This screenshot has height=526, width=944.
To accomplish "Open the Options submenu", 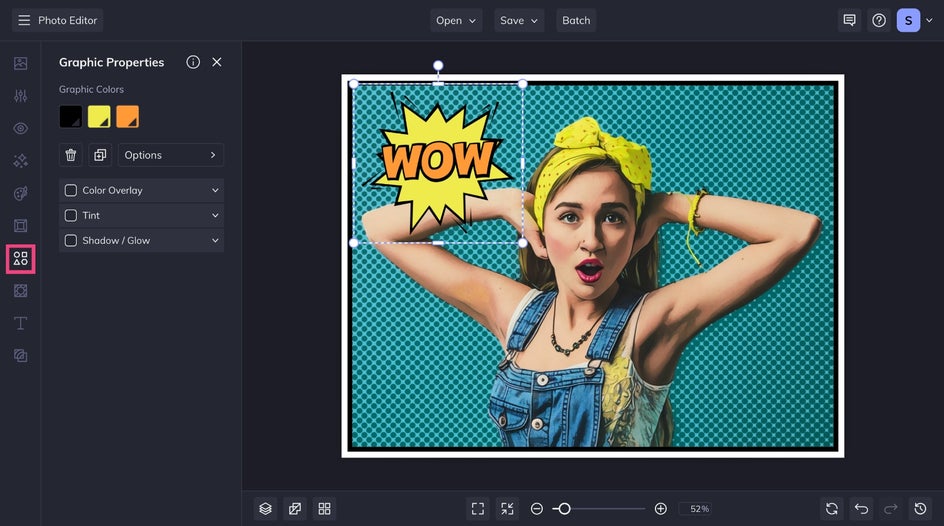I will [x=171, y=155].
